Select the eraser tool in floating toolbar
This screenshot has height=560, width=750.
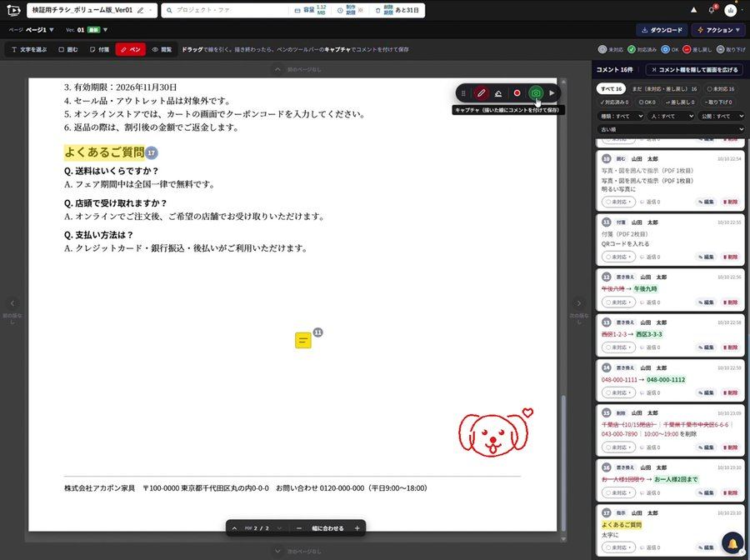tap(498, 93)
